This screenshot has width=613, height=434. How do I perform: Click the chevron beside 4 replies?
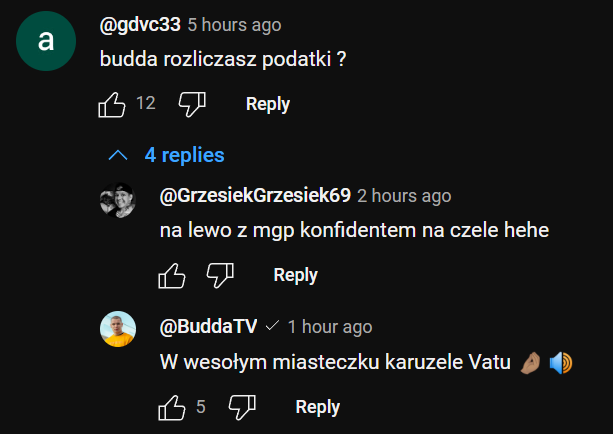pyautogui.click(x=118, y=155)
